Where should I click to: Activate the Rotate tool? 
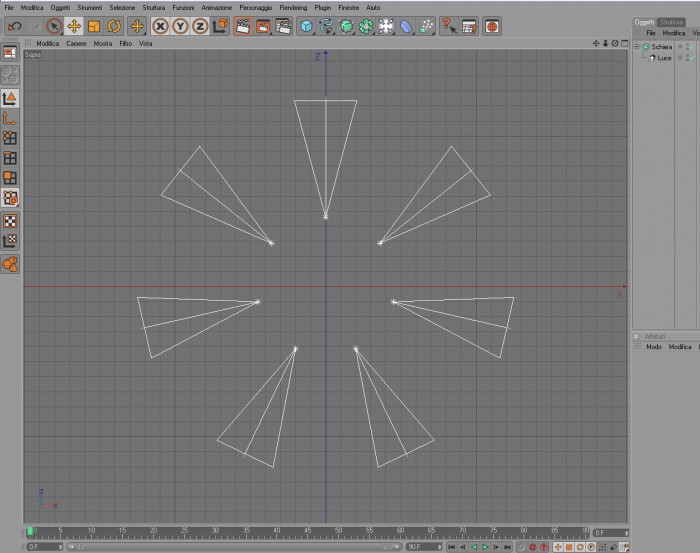[114, 26]
